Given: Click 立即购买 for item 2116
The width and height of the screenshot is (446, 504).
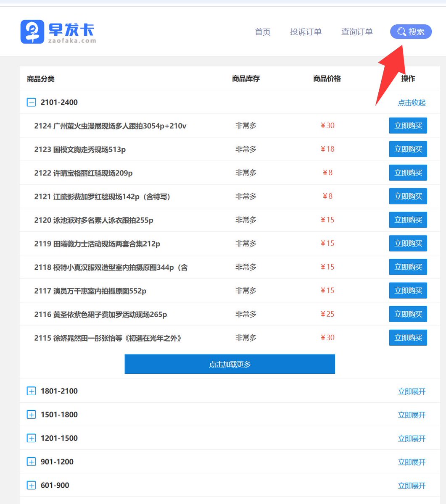Looking at the screenshot, I should pos(408,314).
